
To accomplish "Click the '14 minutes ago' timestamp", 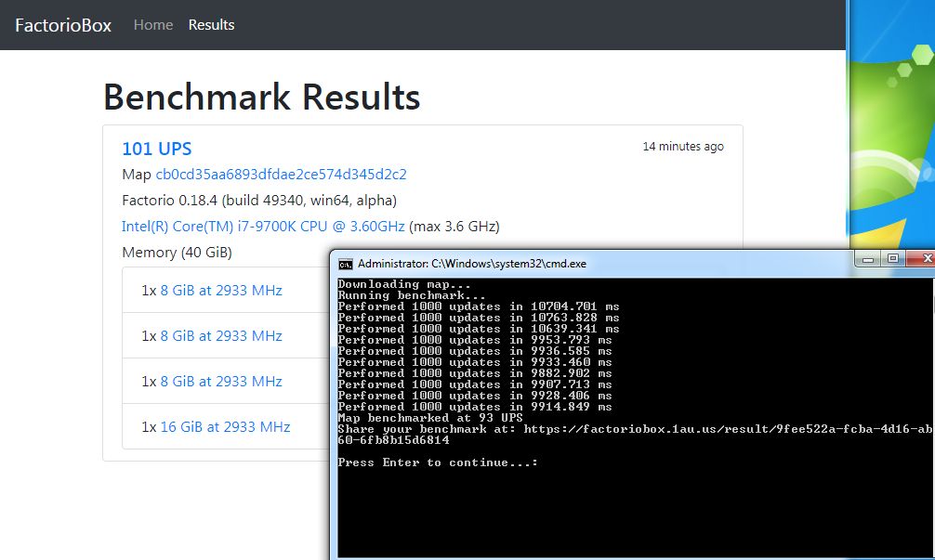I will [683, 147].
